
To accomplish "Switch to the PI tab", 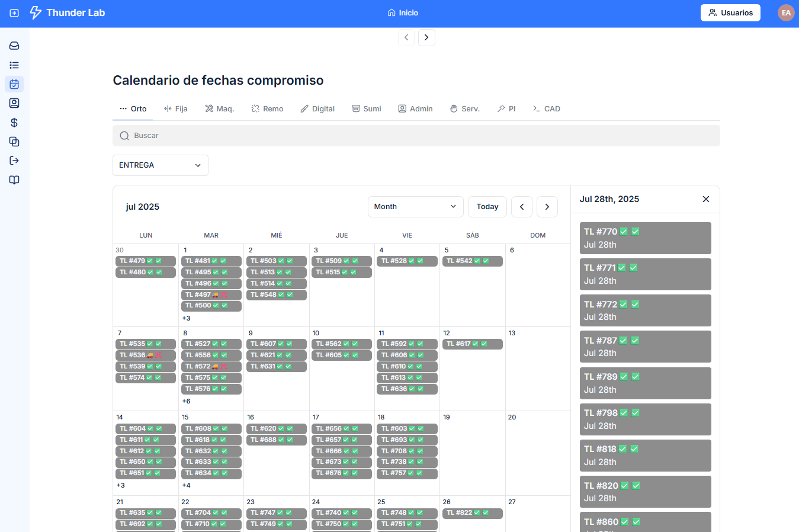I will (x=506, y=109).
